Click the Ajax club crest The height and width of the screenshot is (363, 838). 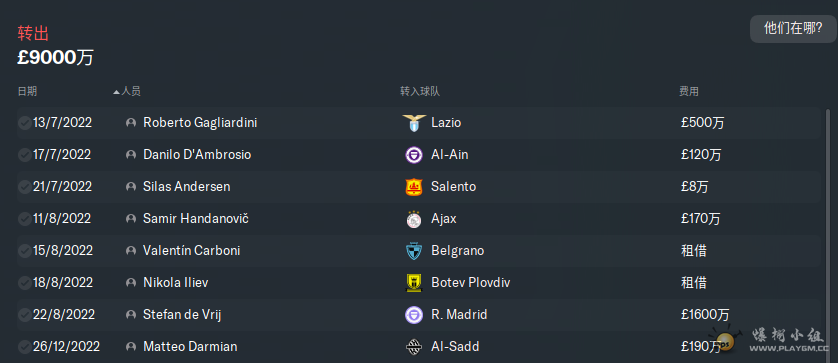414,219
